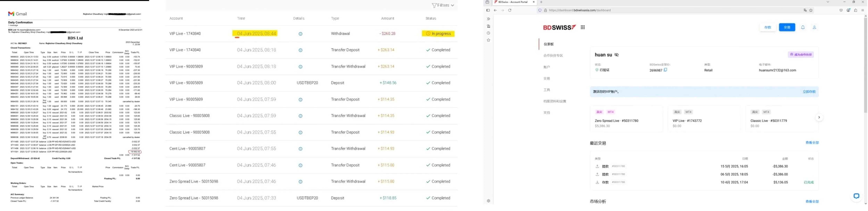
Task: Click the BDSwiss logo in the dashboard
Action: (x=559, y=27)
